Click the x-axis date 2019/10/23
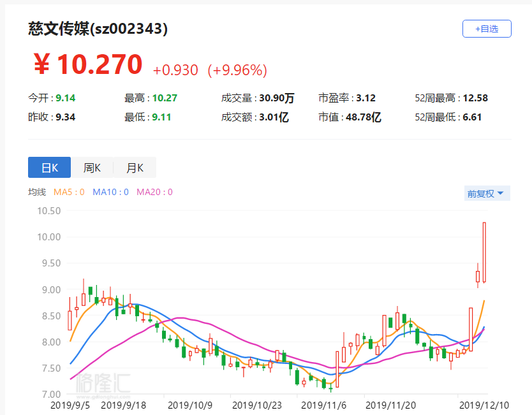 (x=257, y=405)
